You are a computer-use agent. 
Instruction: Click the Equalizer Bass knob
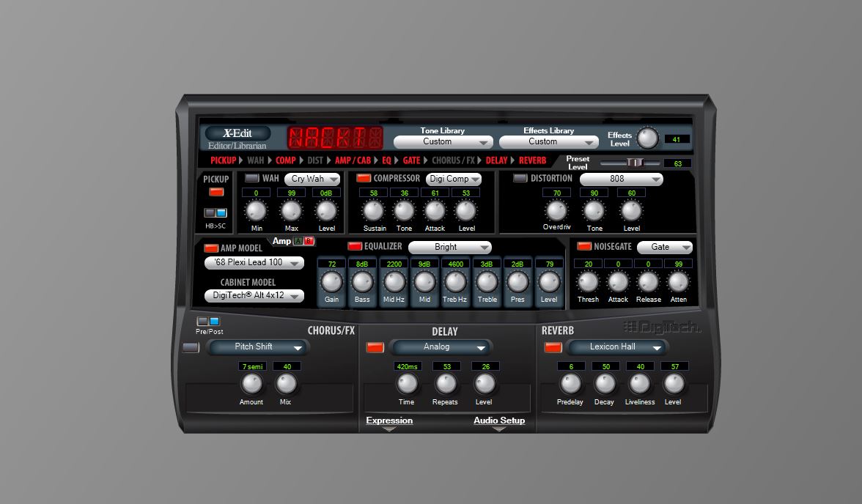pos(362,282)
